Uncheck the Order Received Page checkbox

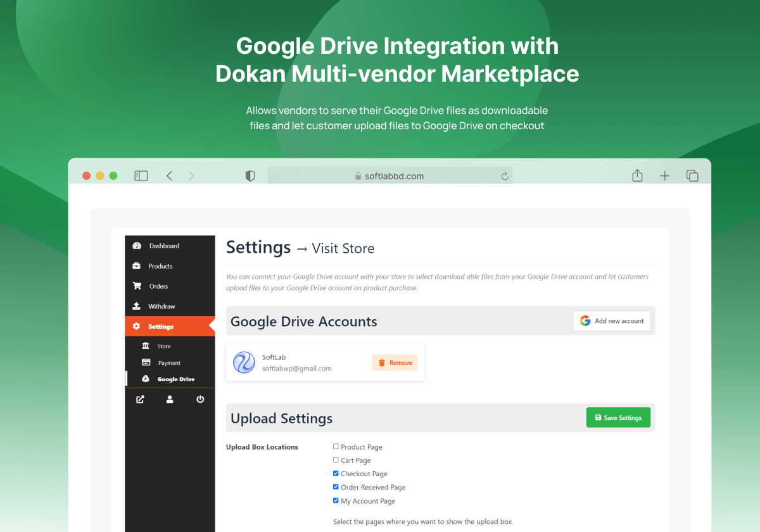(336, 487)
